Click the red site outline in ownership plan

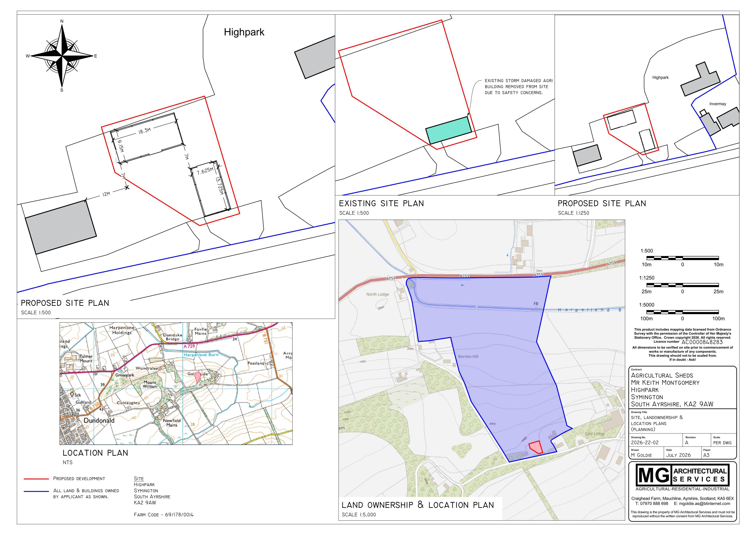pos(536,447)
